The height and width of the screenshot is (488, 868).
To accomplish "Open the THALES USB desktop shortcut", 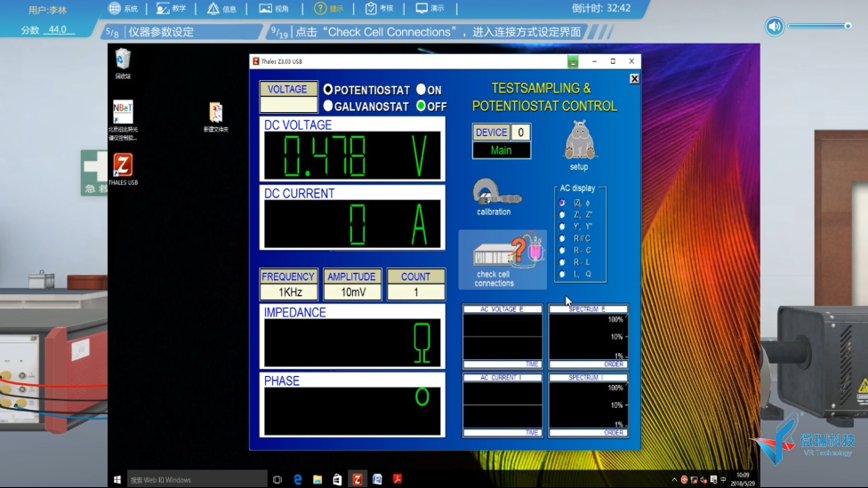I will click(123, 169).
